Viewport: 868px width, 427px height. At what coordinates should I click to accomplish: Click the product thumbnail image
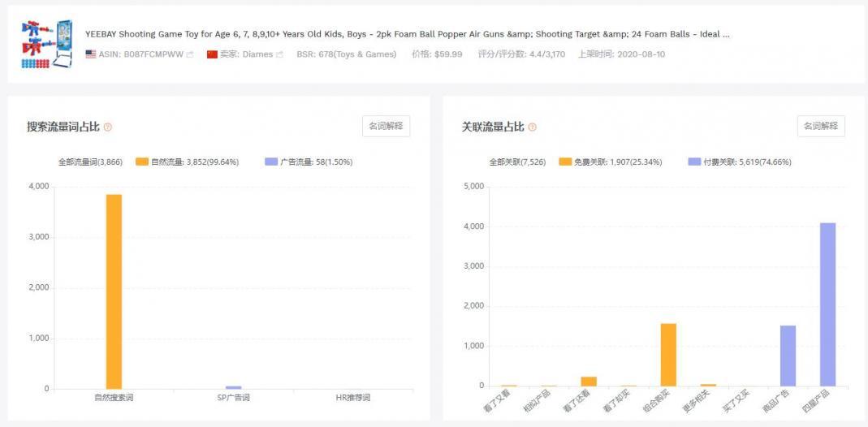[x=46, y=44]
